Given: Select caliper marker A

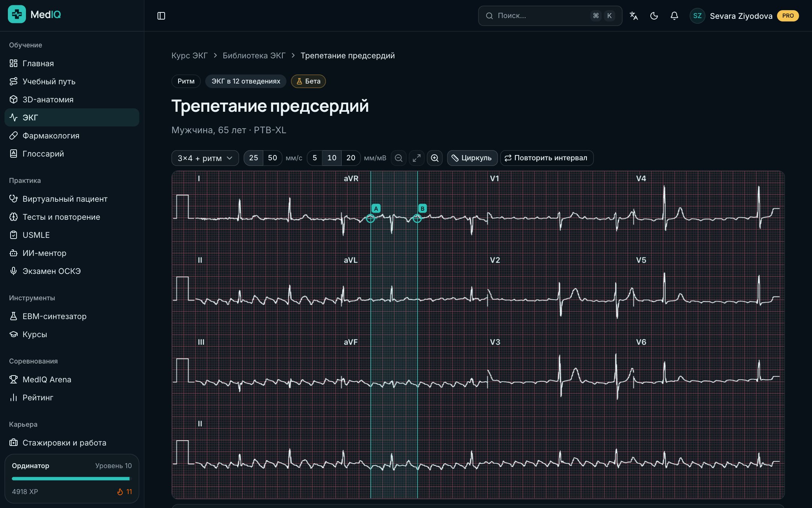Looking at the screenshot, I should point(376,208).
